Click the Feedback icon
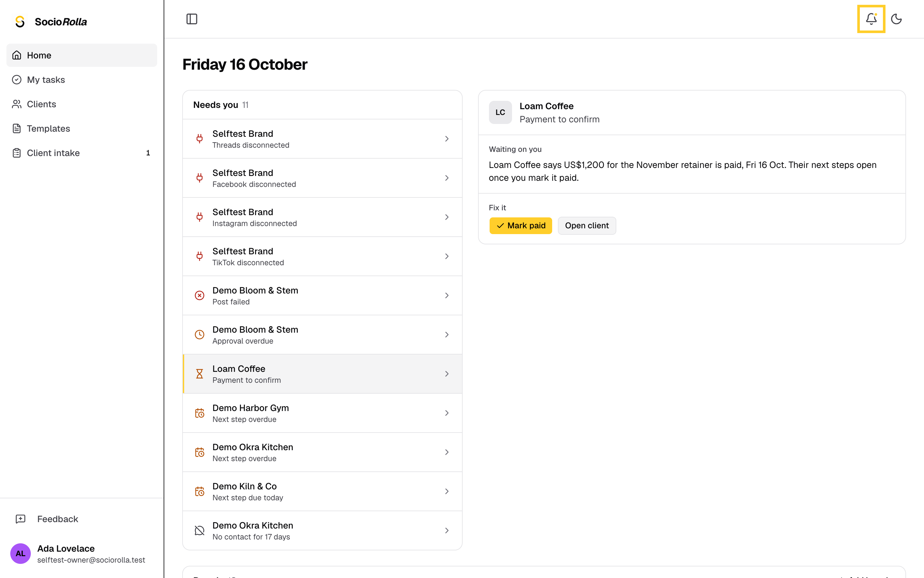This screenshot has width=924, height=578. (20, 519)
